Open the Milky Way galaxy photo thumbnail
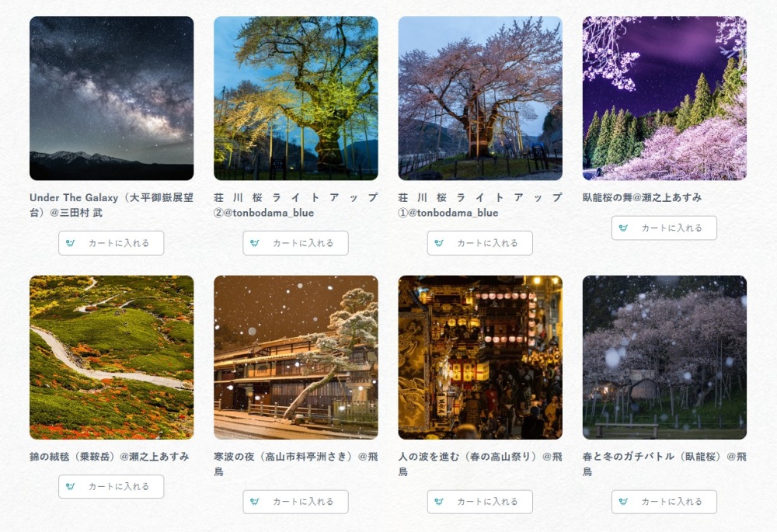777x532 pixels. coord(111,98)
